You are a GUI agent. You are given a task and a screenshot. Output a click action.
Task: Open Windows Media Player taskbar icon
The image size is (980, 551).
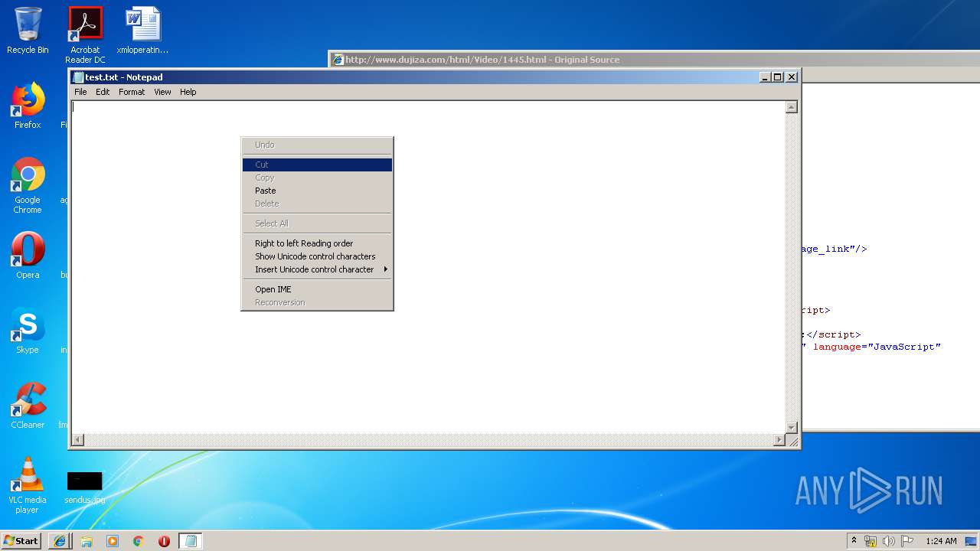pyautogui.click(x=113, y=541)
